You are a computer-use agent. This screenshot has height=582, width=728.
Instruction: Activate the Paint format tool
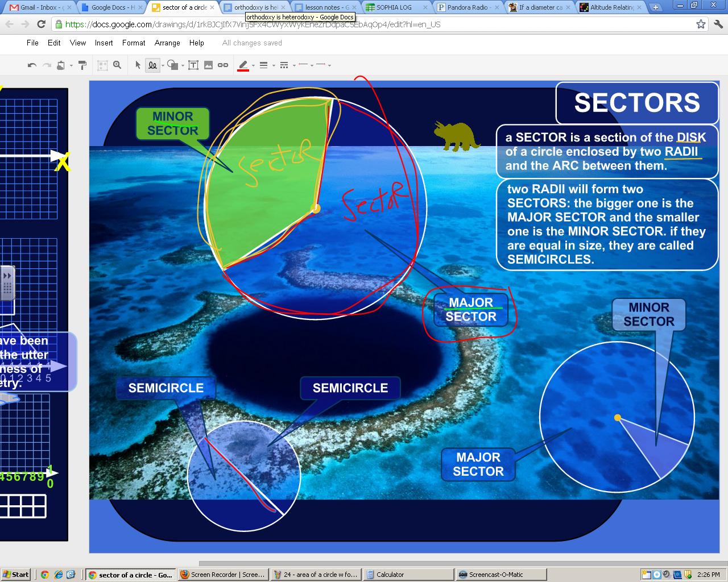(81, 65)
